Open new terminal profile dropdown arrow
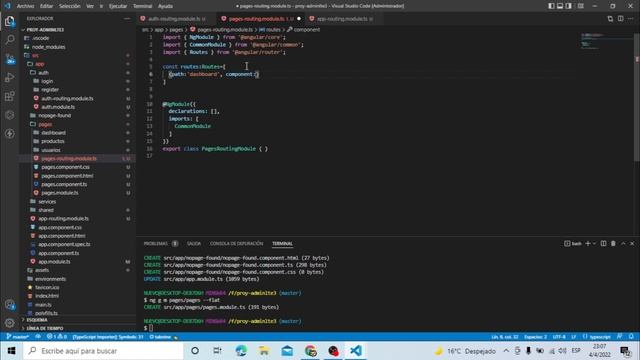Viewport: 640px width, 360px height. coord(594,244)
